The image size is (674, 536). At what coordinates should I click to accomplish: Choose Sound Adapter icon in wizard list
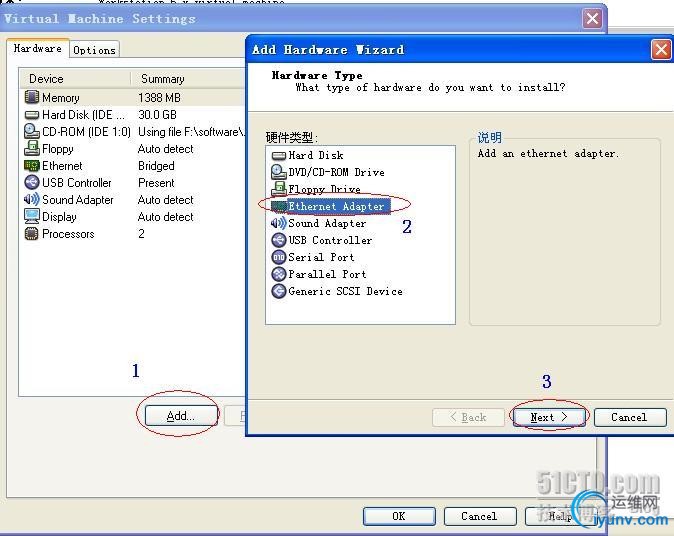click(x=279, y=223)
